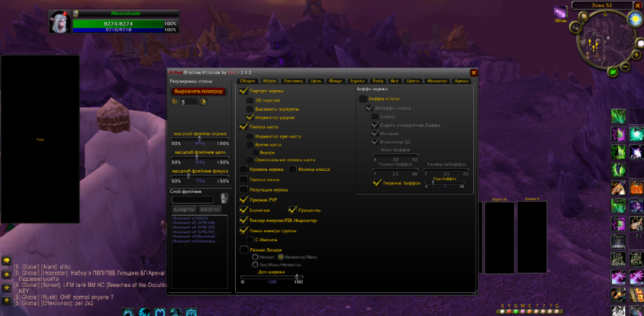Enable 3D портрет checkbox
This screenshot has width=644, height=316.
pos(250,101)
